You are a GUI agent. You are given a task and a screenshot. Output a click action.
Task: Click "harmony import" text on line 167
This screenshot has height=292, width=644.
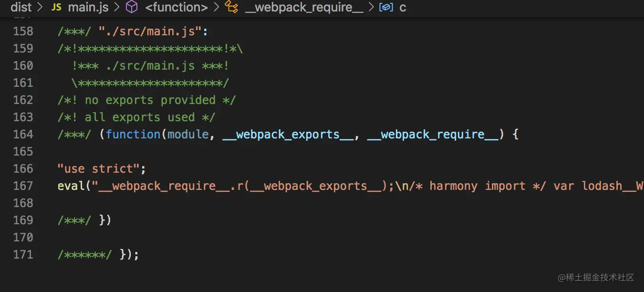click(478, 186)
